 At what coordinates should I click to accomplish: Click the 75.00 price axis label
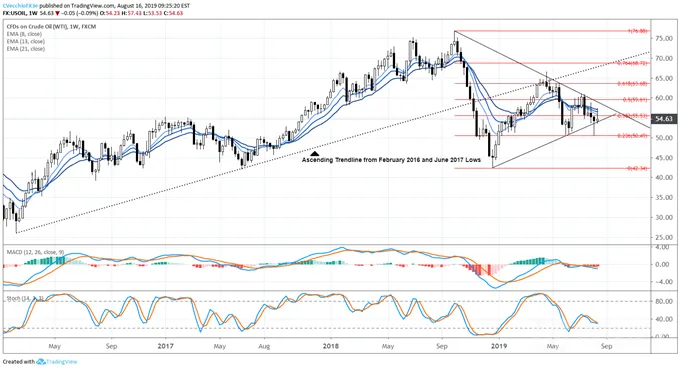coord(664,39)
